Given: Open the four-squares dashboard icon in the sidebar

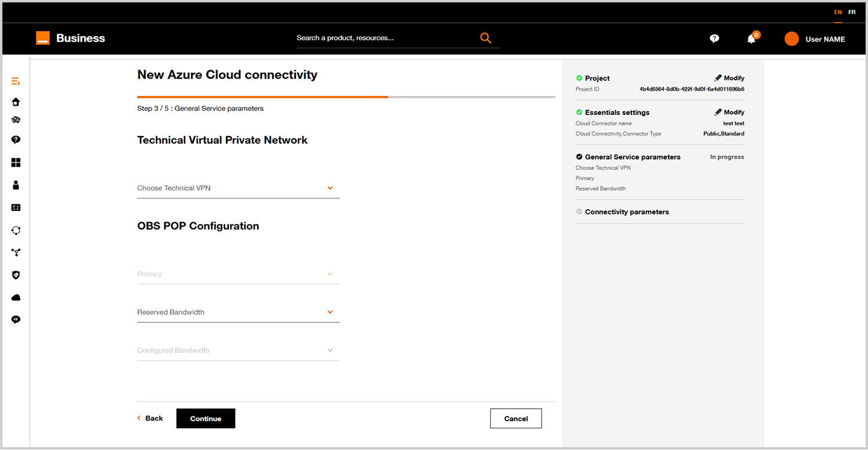Looking at the screenshot, I should click(16, 162).
